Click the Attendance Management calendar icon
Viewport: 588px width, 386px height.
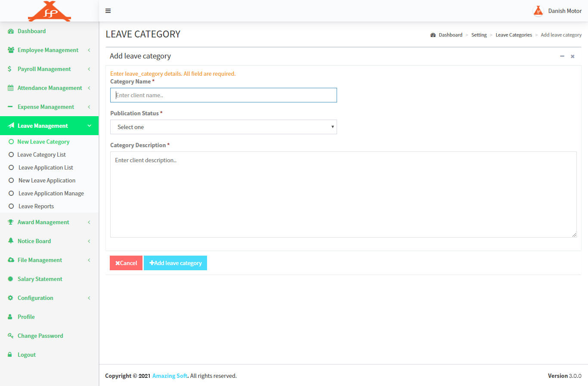click(11, 88)
